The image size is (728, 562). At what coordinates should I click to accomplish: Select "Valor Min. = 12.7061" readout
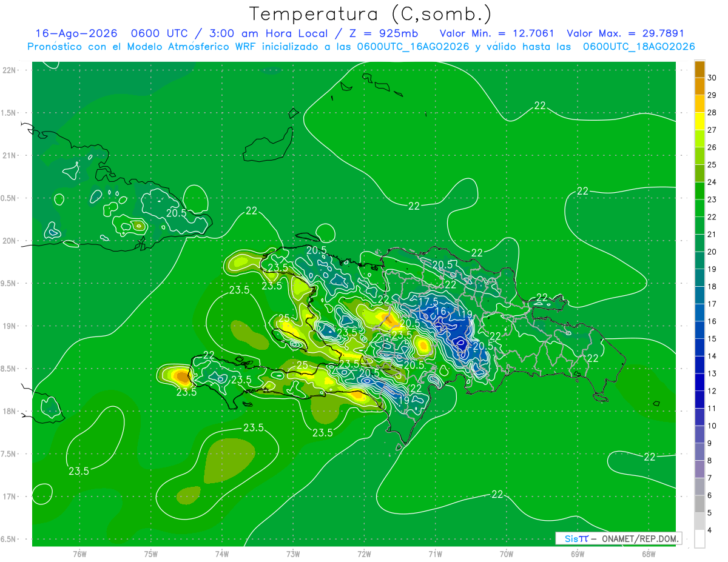(497, 34)
